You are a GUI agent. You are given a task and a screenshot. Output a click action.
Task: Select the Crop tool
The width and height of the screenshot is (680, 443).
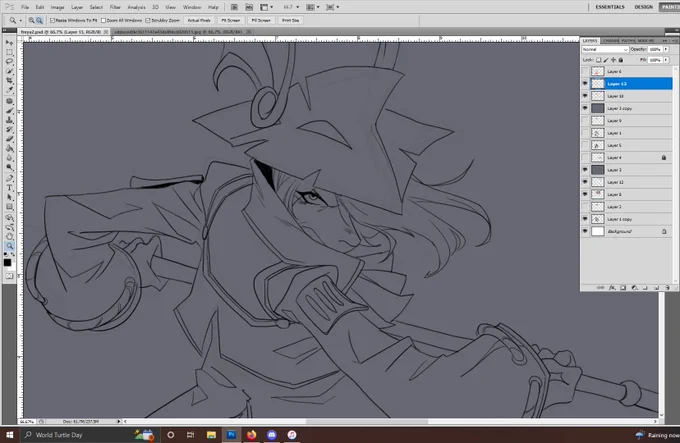point(9,80)
